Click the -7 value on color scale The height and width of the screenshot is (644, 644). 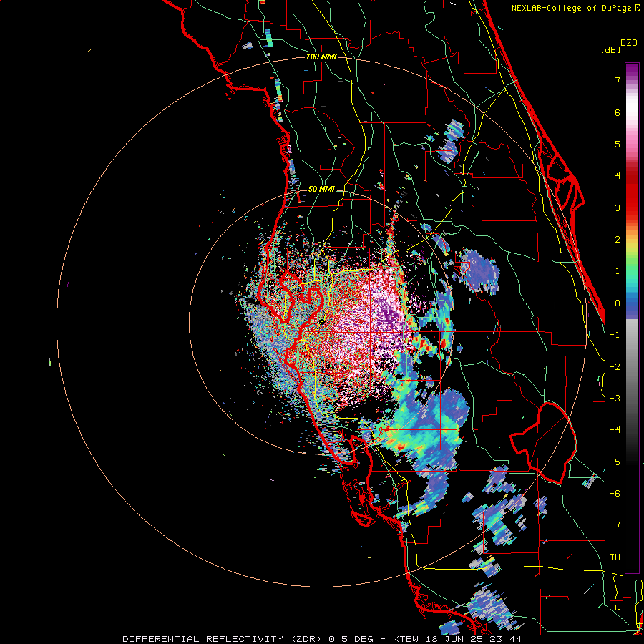[615, 525]
